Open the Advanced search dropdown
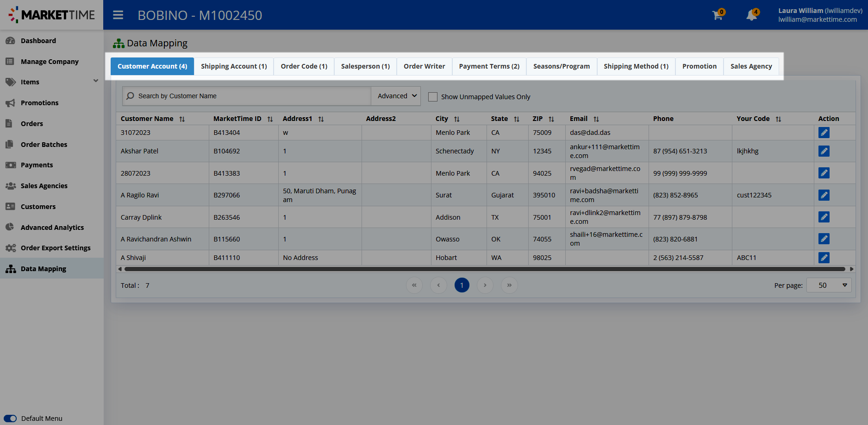Image resolution: width=868 pixels, height=425 pixels. coord(396,96)
